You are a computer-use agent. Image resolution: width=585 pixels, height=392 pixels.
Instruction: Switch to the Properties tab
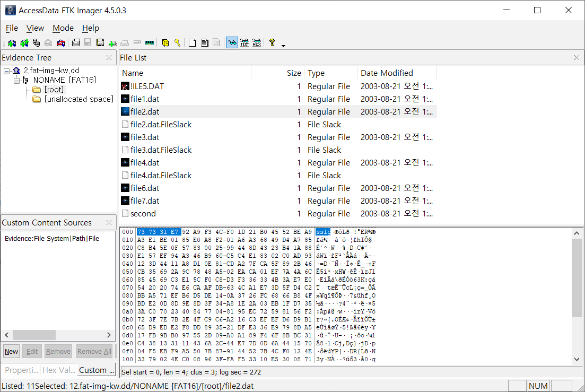point(22,370)
